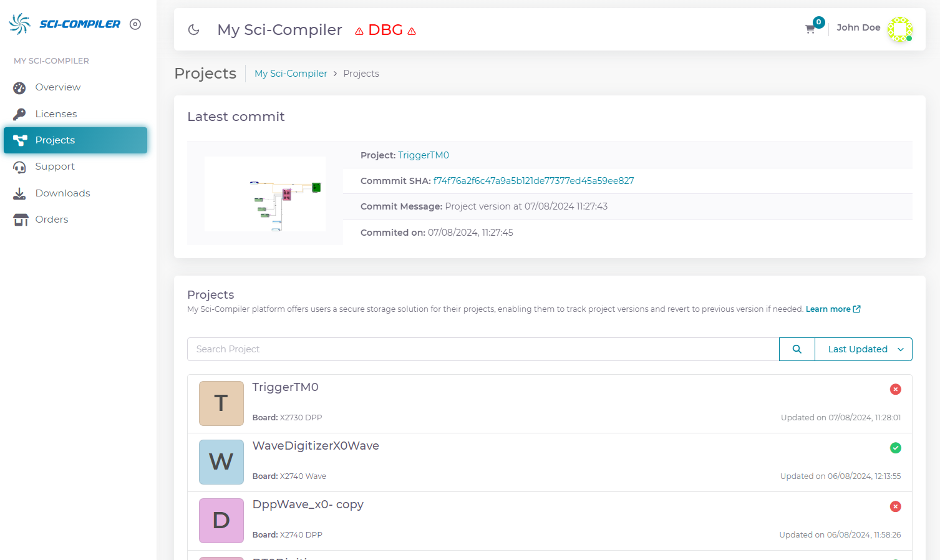Click red status icon for DppWave_x0- copy
940x560 pixels.
(895, 506)
